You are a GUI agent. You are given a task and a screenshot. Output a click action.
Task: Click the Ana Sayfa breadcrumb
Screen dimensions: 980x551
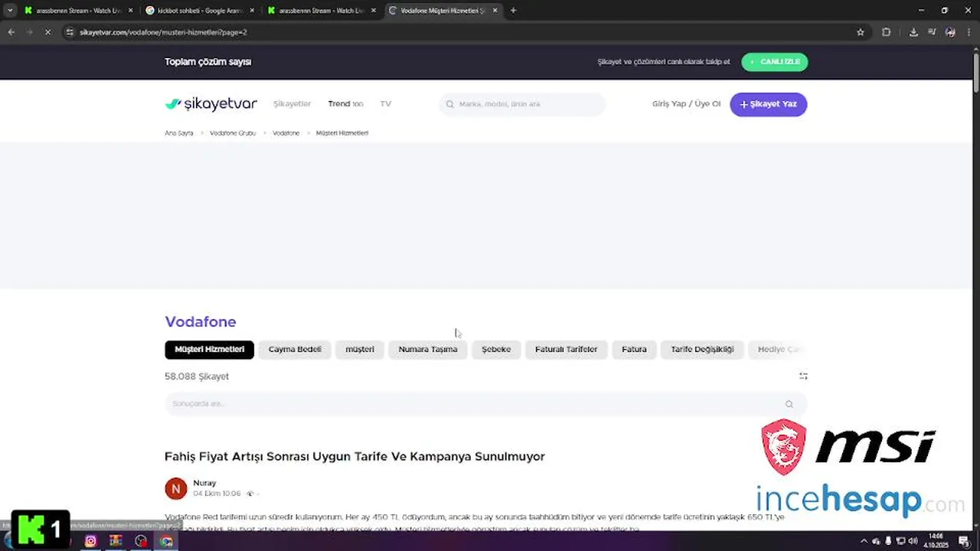click(179, 133)
